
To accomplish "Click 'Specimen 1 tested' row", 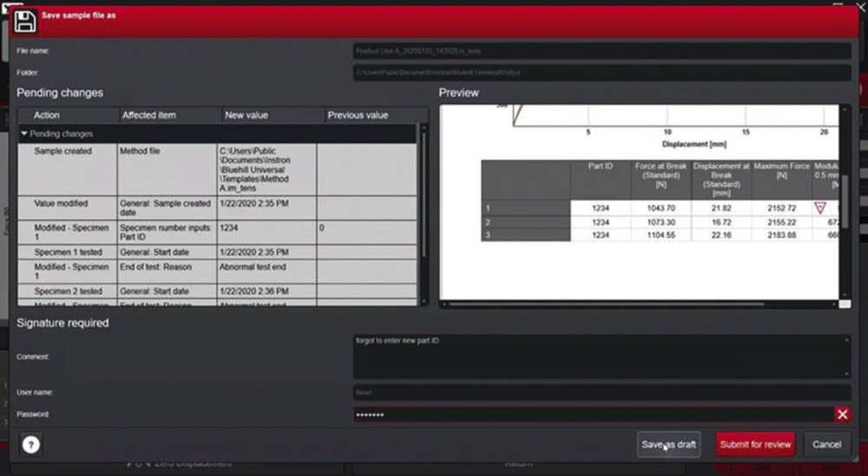I will 217,252.
